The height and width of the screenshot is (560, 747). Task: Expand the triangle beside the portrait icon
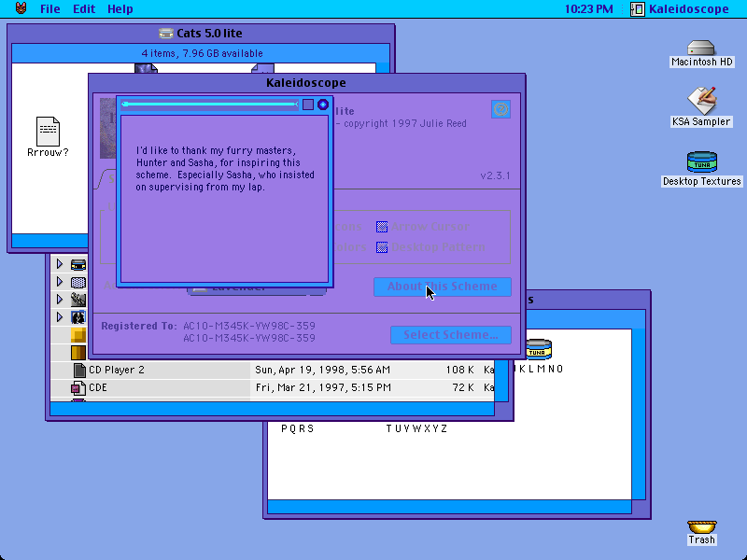(60, 316)
